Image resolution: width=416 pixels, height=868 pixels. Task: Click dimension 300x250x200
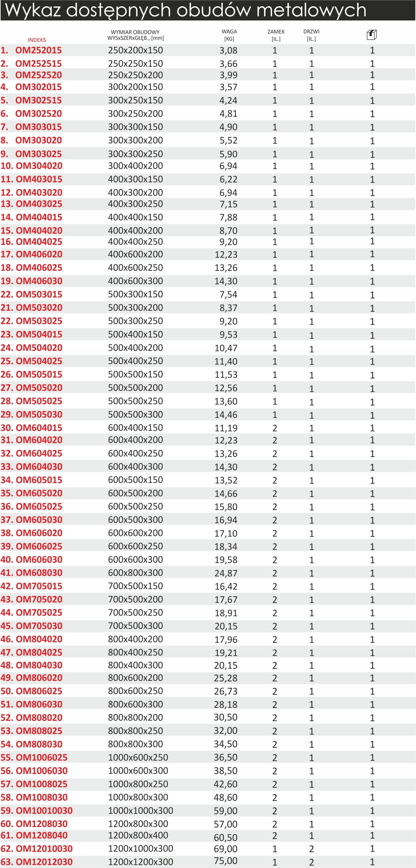tap(135, 114)
